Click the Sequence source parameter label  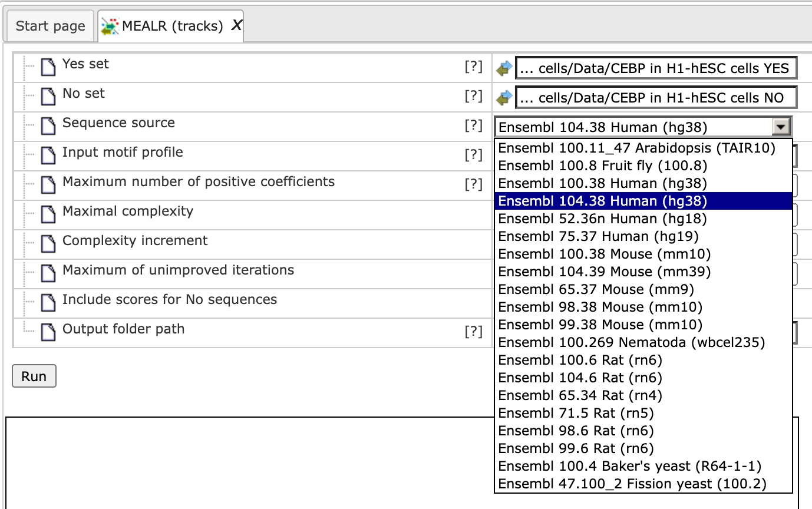[x=118, y=123]
